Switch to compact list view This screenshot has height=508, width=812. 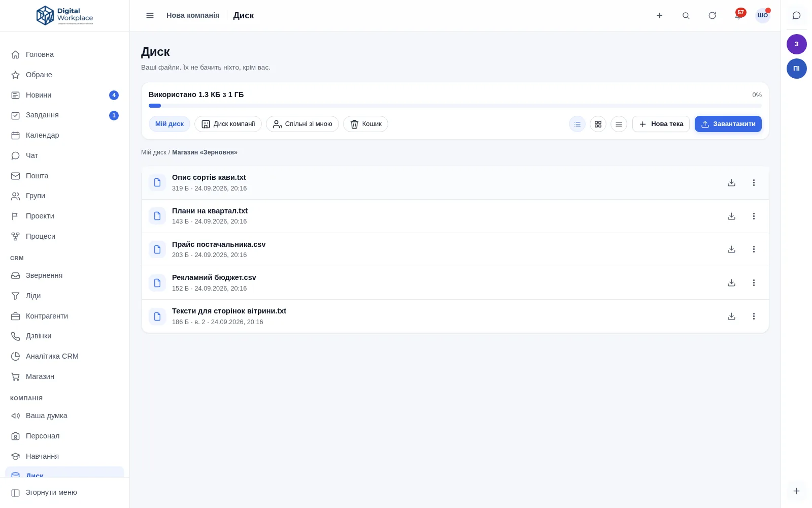click(619, 124)
